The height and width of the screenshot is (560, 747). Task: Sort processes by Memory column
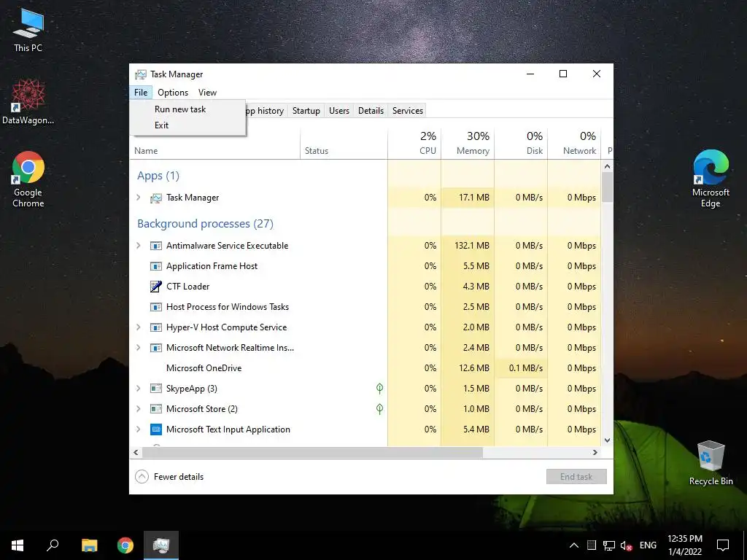(x=468, y=144)
